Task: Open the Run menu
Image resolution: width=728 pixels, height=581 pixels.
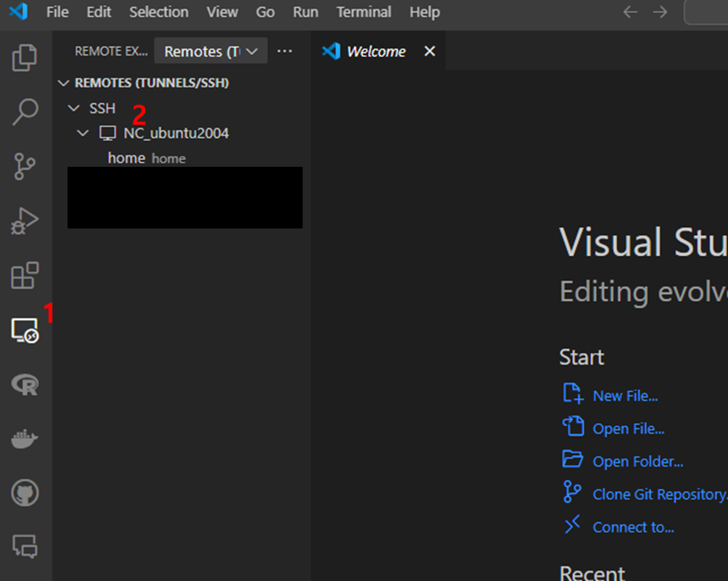Action: click(306, 12)
